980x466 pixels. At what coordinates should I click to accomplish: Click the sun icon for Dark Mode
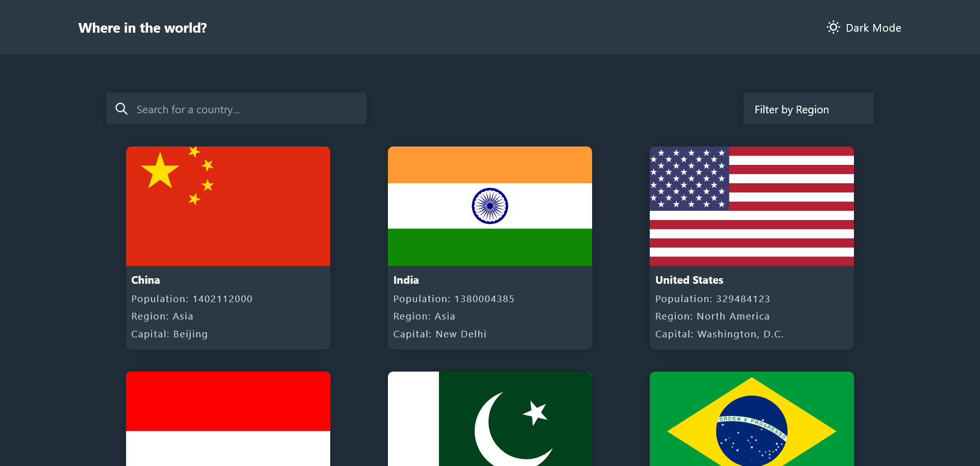(x=833, y=28)
